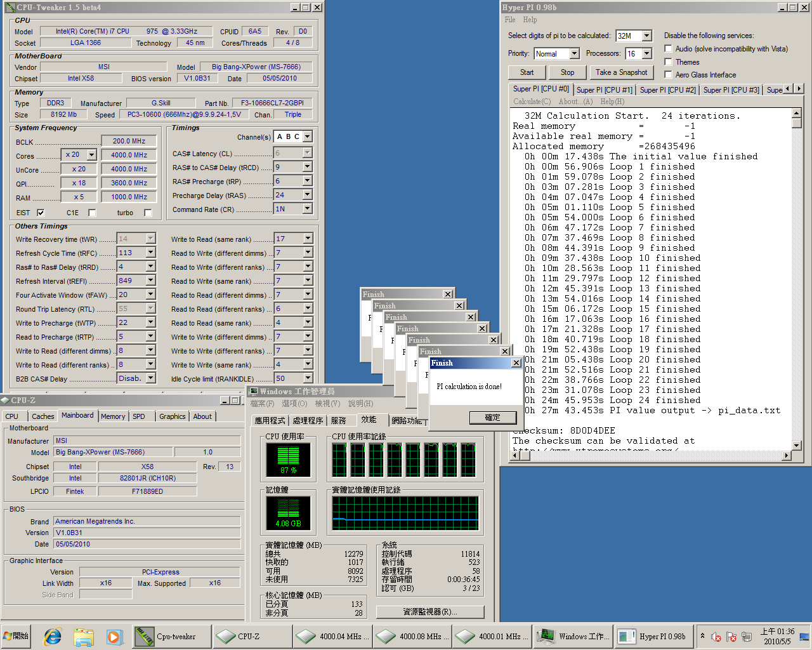The height and width of the screenshot is (650, 812).
Task: Open the RAS# to CAS# Delay (tRCD) dropdown
Action: pos(308,167)
